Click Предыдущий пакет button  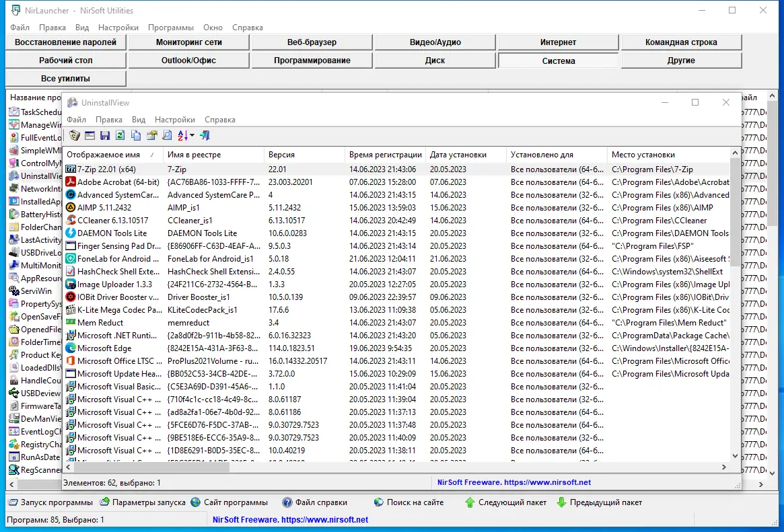(x=599, y=502)
